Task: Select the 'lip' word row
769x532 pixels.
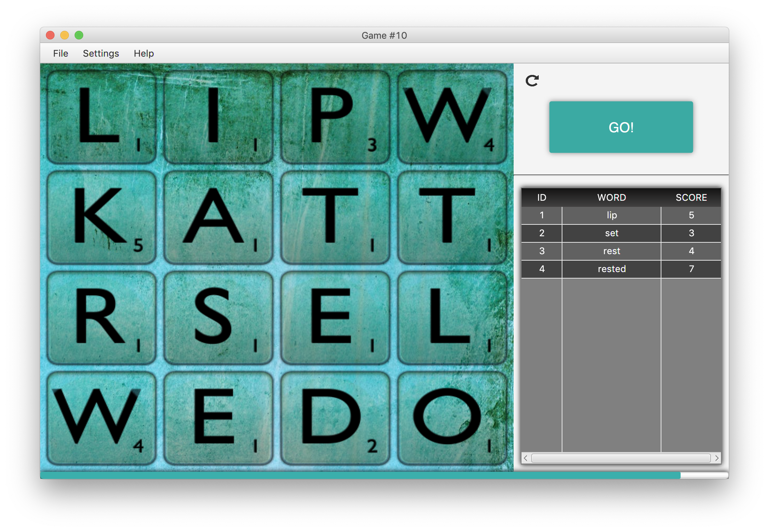Action: tap(612, 215)
